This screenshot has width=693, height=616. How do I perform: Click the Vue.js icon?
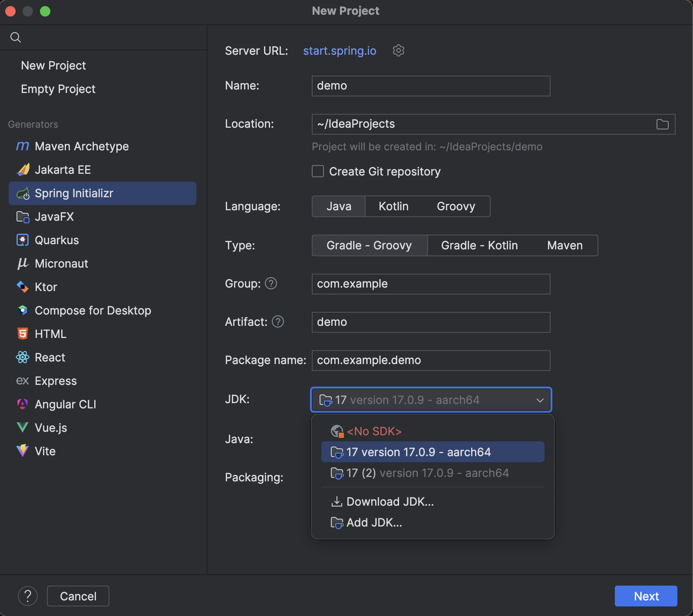click(23, 427)
